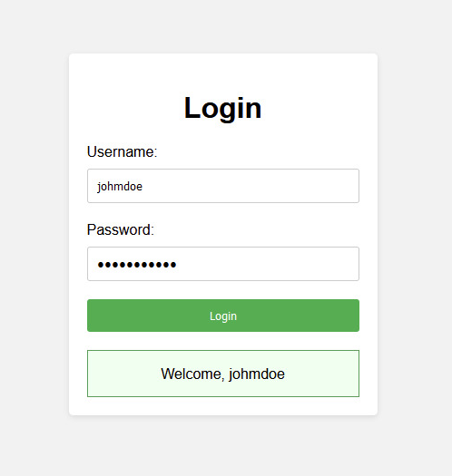Click the Welcome, johmdoe message box
The image size is (452, 476).
tap(223, 374)
